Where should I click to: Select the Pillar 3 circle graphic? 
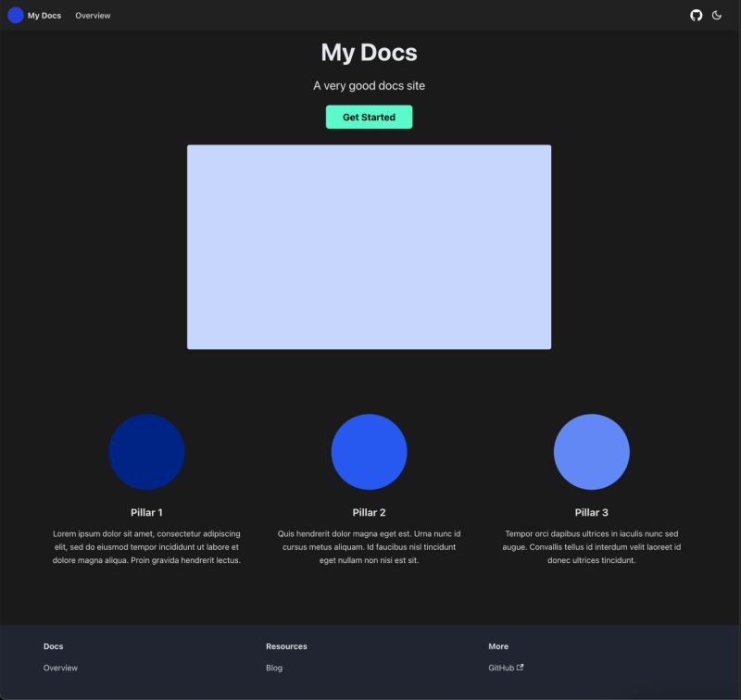pos(593,451)
